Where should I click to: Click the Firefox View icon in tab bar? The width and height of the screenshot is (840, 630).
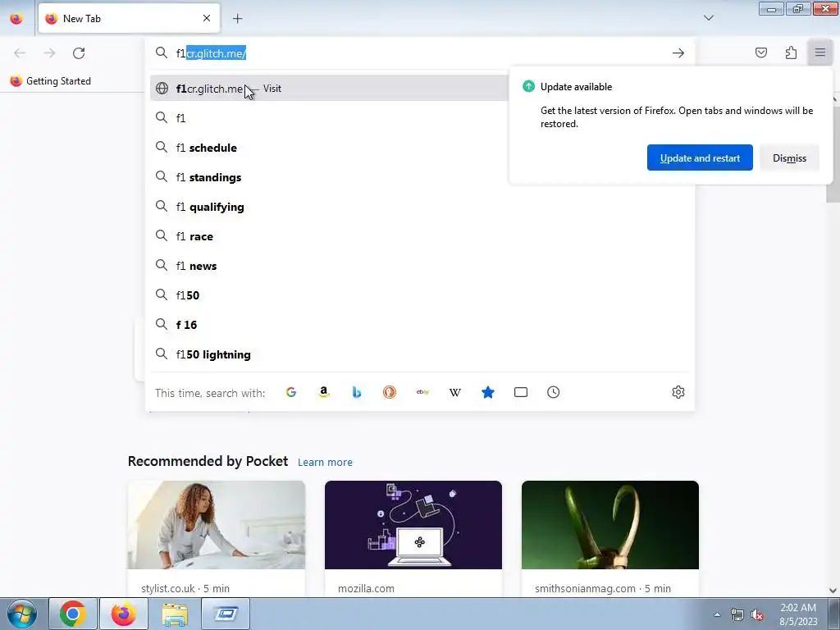tap(16, 19)
